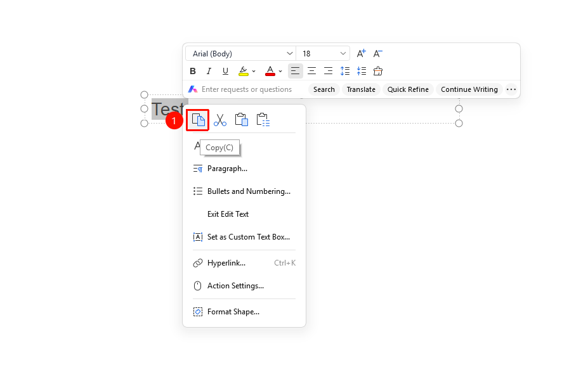588x372 pixels.
Task: Toggle underline formatting
Action: click(x=225, y=71)
